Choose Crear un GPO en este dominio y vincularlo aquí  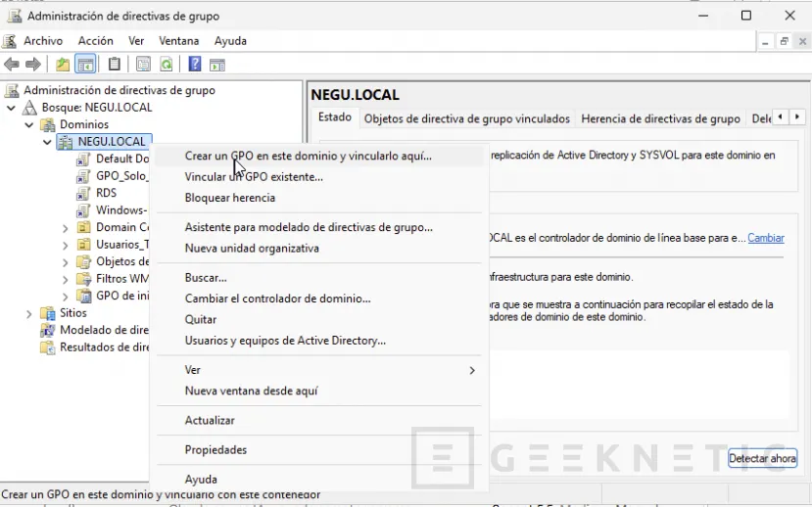click(x=319, y=156)
